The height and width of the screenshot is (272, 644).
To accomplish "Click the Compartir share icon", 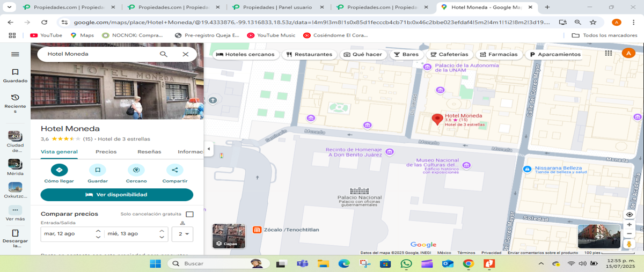I will pyautogui.click(x=174, y=170).
